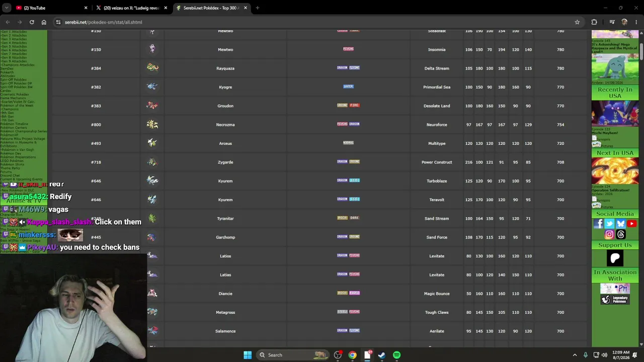Click the Zygarde sprite icon
The height and width of the screenshot is (362, 644).
tap(152, 162)
